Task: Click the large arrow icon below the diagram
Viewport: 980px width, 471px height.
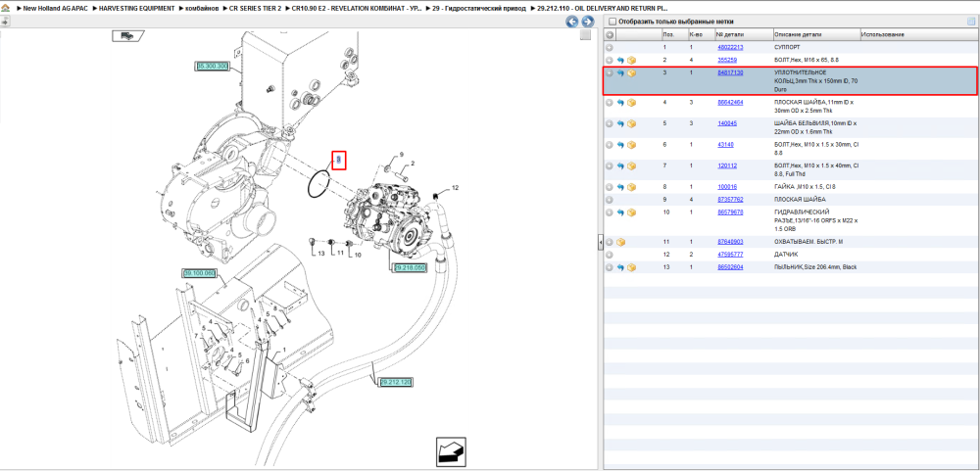Action: tap(453, 450)
